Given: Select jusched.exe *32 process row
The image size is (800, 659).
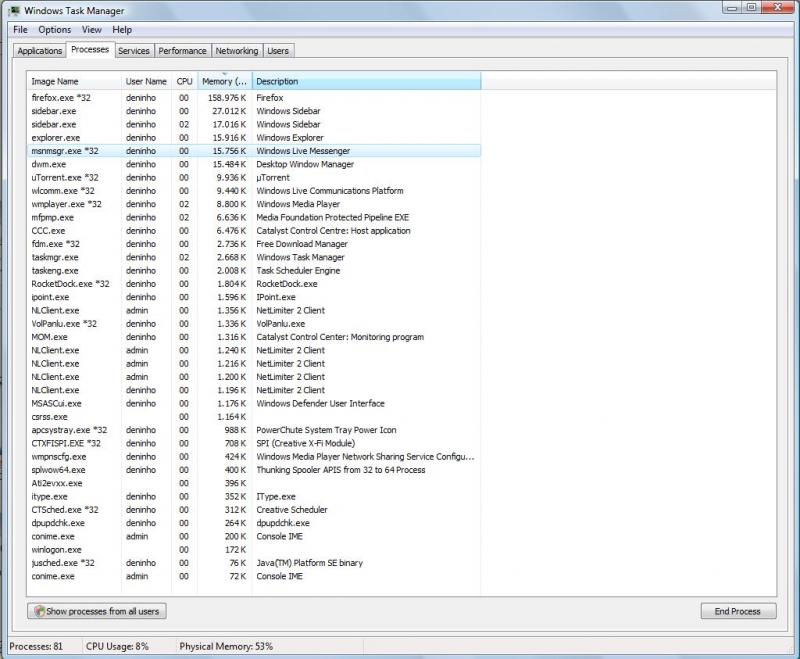Looking at the screenshot, I should (x=254, y=563).
